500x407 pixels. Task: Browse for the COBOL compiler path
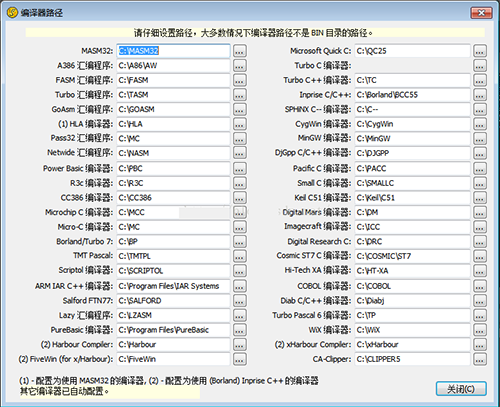480,286
